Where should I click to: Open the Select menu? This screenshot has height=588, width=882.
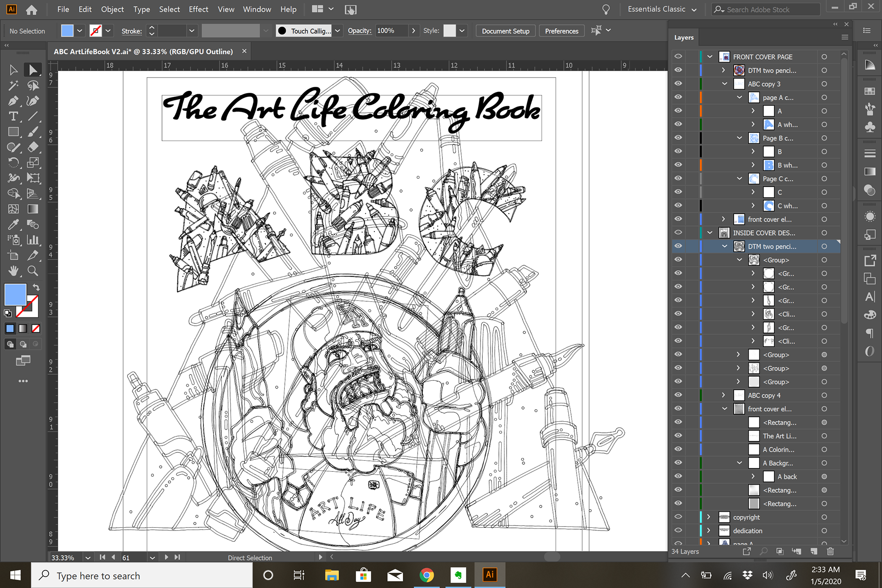pos(170,9)
